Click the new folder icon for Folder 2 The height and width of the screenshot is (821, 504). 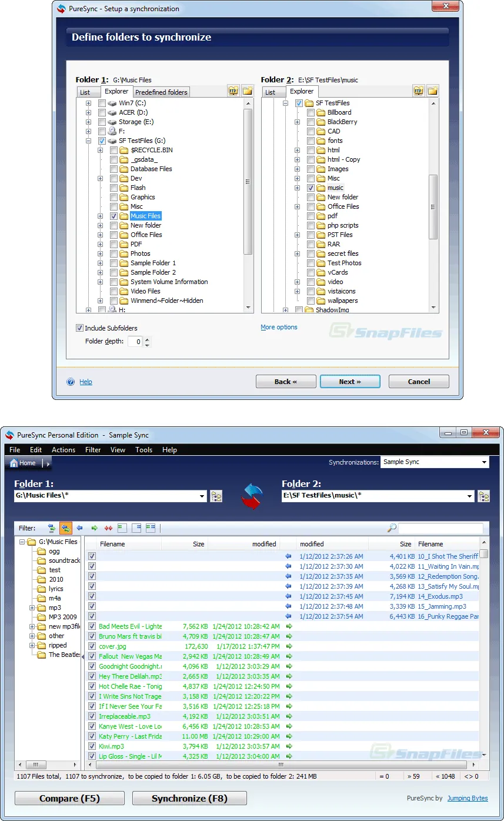pos(433,91)
